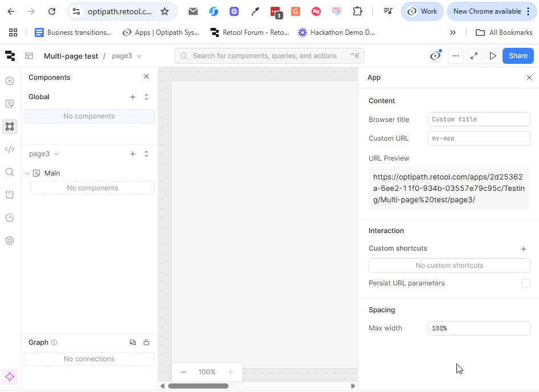
Task: Click the Max width input field
Action: click(479, 328)
